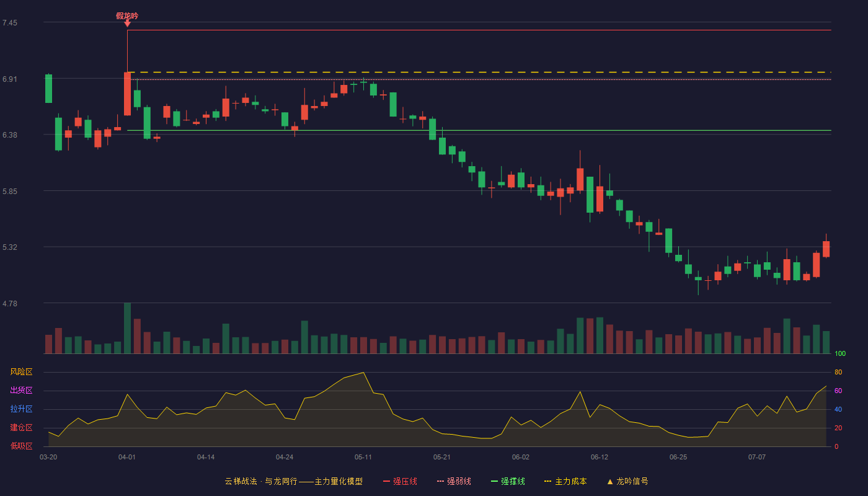Click the 06-02 date on the time axis
Image resolution: width=868 pixels, height=496 pixels.
(521, 457)
